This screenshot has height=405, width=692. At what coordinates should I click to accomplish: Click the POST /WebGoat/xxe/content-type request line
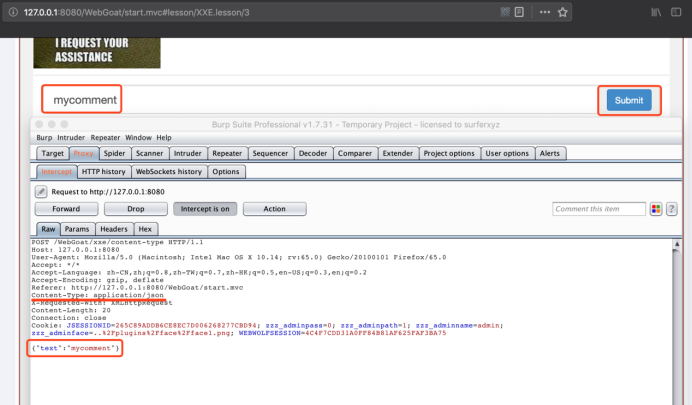[117, 242]
